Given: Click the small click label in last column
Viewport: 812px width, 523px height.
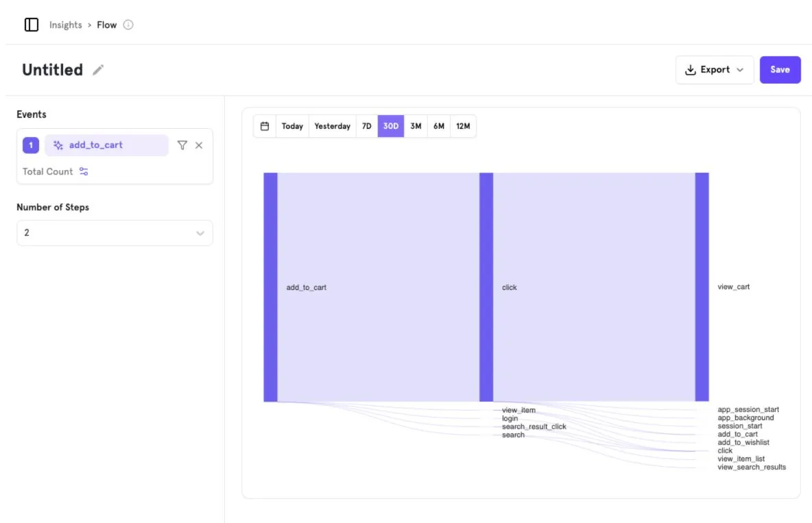Looking at the screenshot, I should tap(724, 451).
